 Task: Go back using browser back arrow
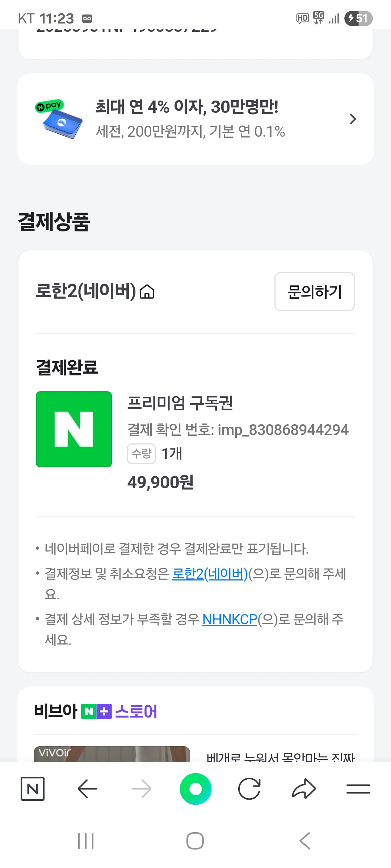coord(87,788)
